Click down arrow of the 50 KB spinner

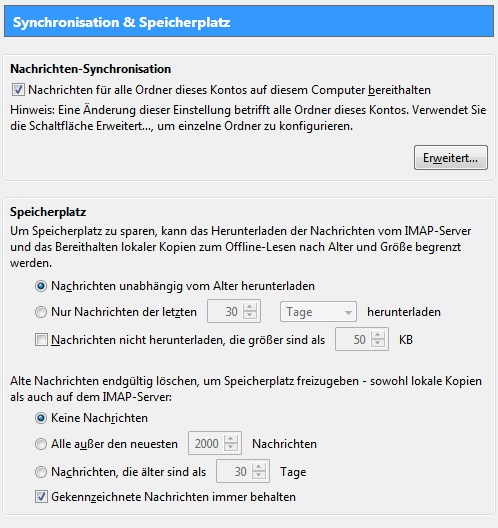click(x=378, y=343)
